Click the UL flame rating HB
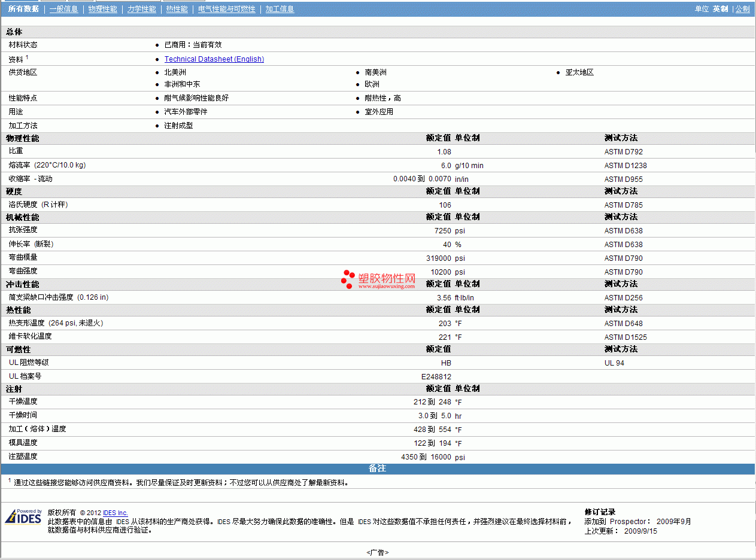The image size is (756, 560). pos(446,363)
